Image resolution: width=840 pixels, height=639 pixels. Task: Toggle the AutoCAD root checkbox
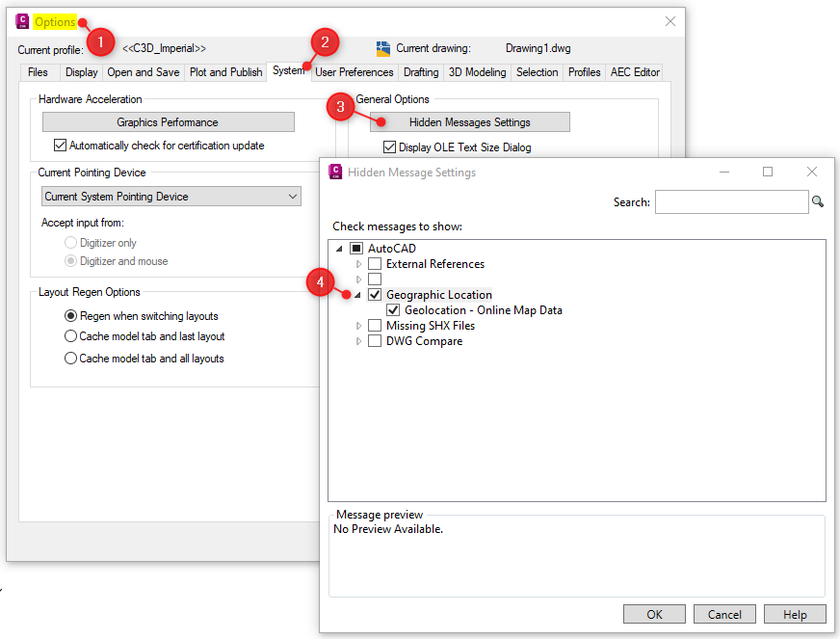pyautogui.click(x=356, y=249)
